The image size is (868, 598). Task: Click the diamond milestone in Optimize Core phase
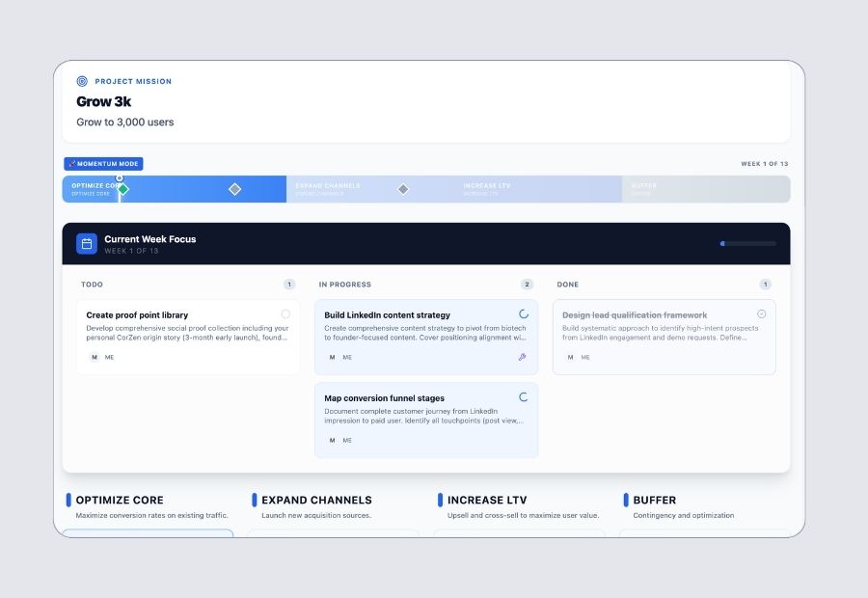[234, 189]
